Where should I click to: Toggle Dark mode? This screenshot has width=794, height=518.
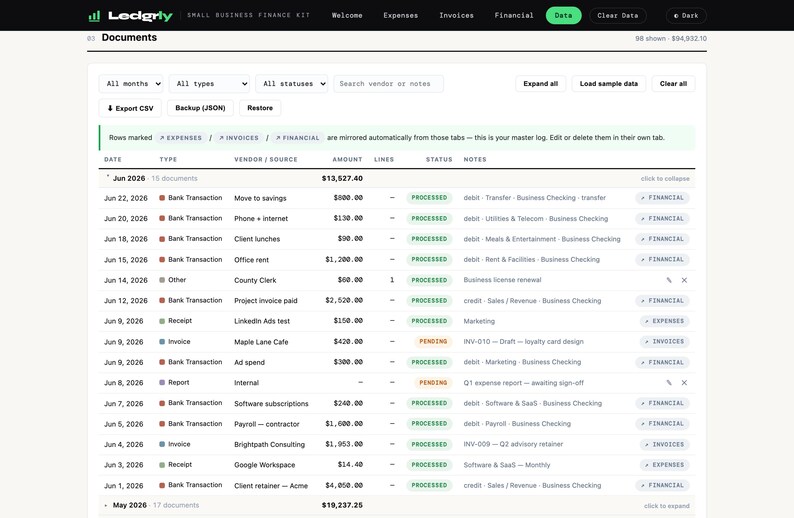click(x=686, y=16)
